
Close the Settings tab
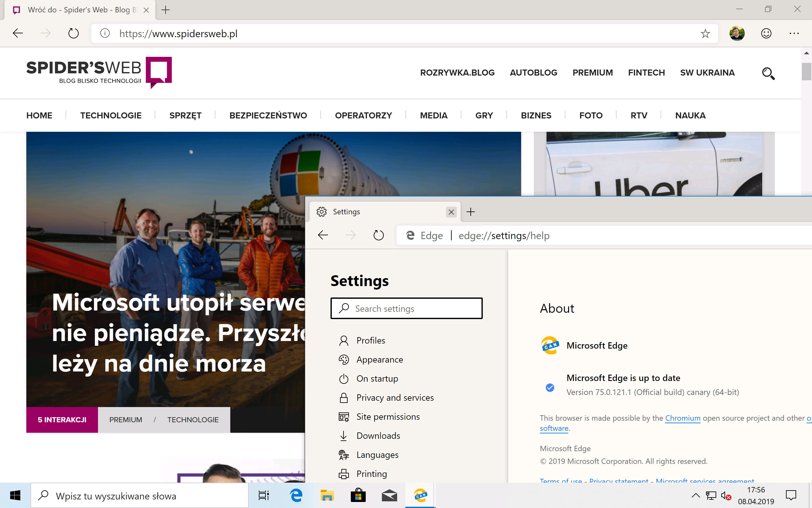click(451, 212)
